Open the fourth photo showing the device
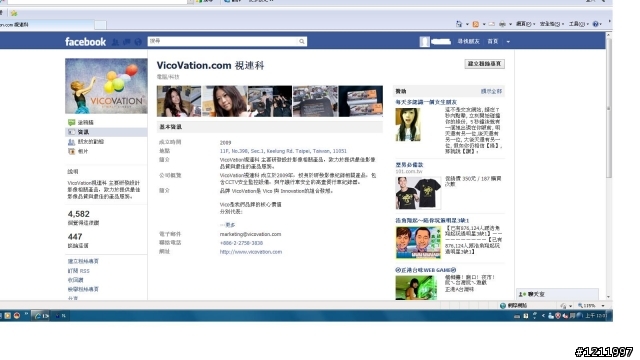The width and height of the screenshot is (640, 360). [x=316, y=101]
